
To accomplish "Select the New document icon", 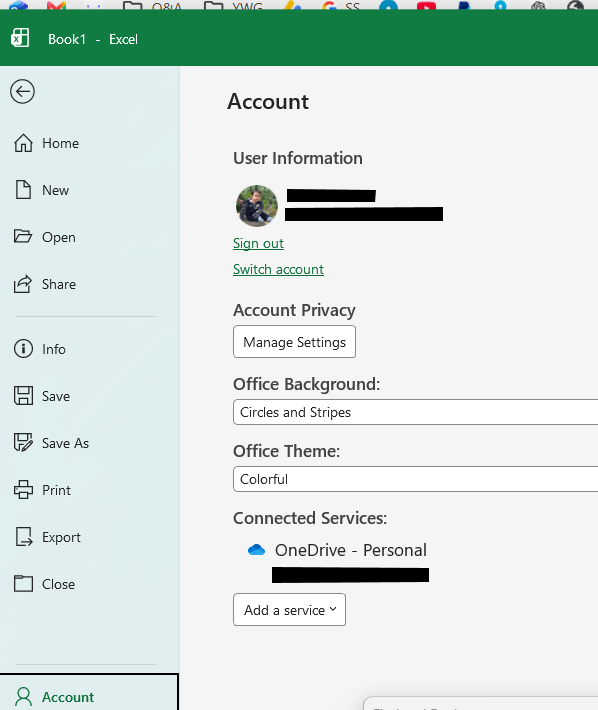I will tap(23, 190).
